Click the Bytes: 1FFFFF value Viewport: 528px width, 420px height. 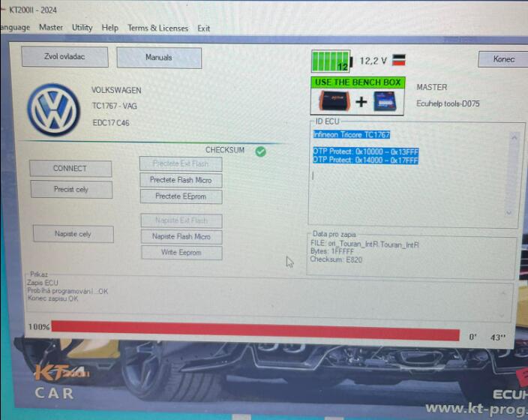click(332, 251)
